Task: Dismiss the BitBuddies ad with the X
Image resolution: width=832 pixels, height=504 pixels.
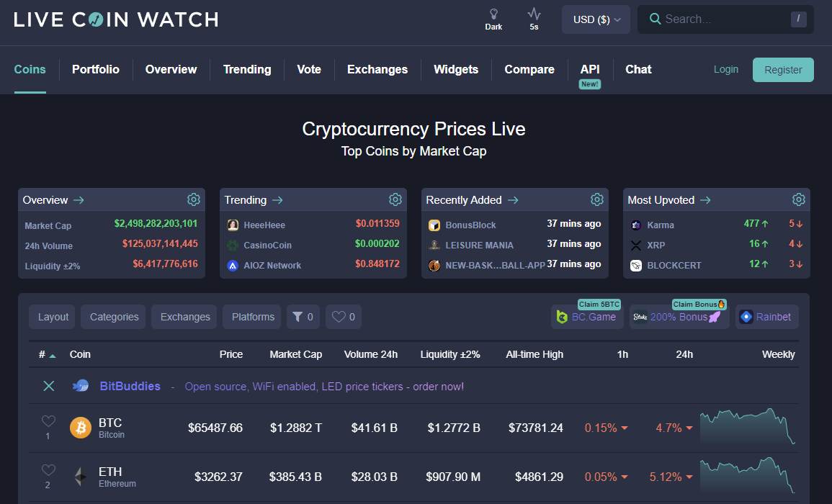Action: tap(48, 386)
